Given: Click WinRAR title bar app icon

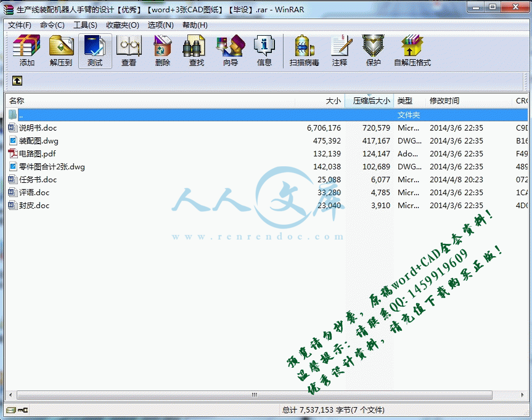Looking at the screenshot, I should click(9, 9).
